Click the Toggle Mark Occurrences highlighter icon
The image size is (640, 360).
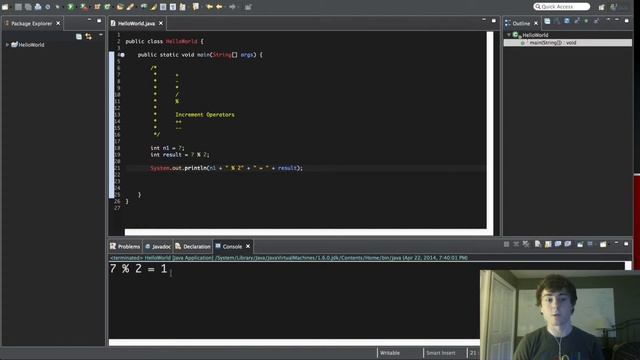coord(153,7)
